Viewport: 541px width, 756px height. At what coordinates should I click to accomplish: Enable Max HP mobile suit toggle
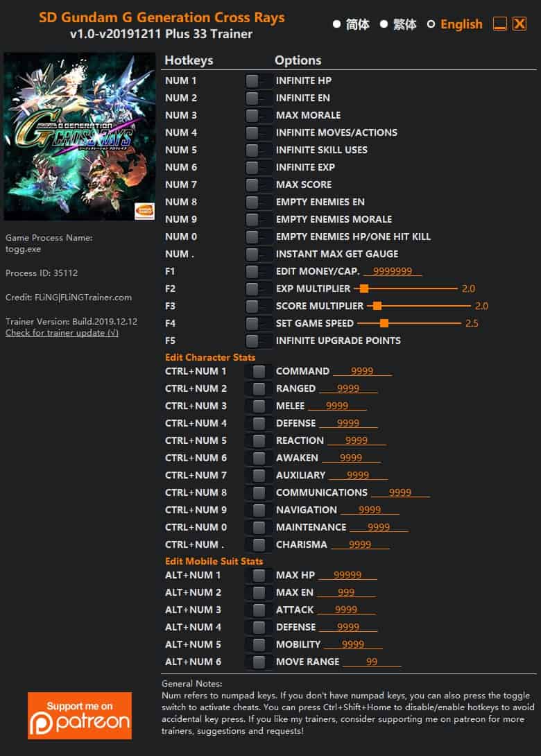click(x=259, y=575)
